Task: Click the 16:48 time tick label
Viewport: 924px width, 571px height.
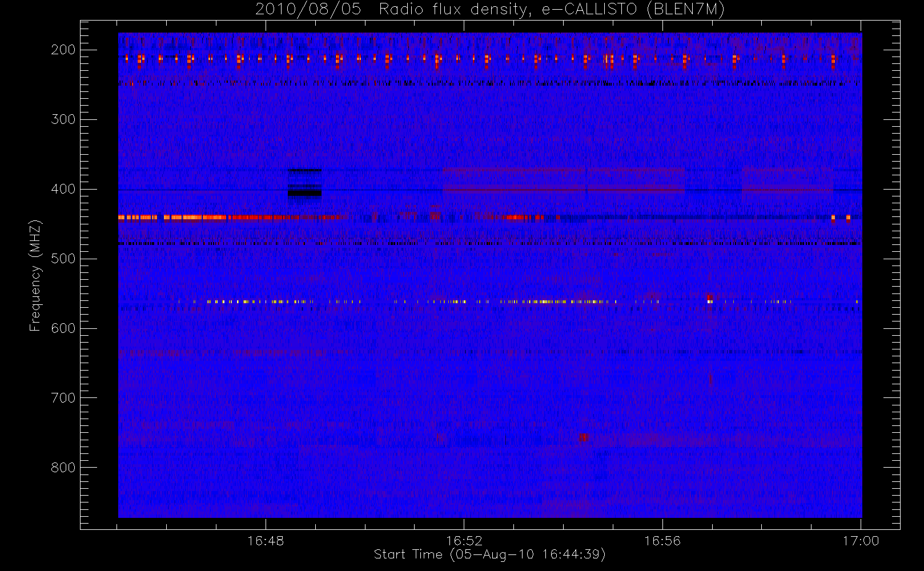Action: point(266,541)
